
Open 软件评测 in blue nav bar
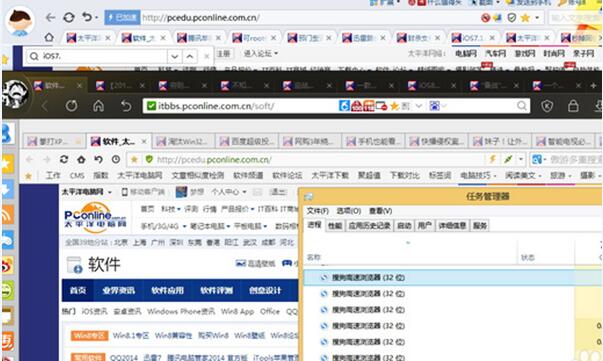(x=216, y=290)
